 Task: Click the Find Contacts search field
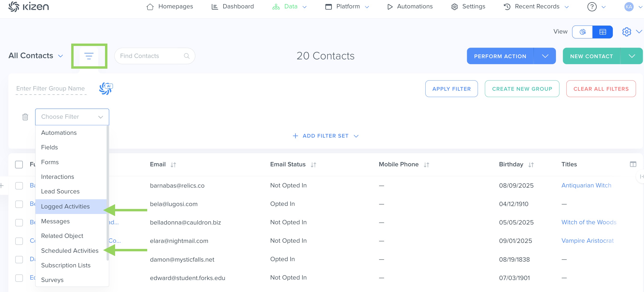151,56
